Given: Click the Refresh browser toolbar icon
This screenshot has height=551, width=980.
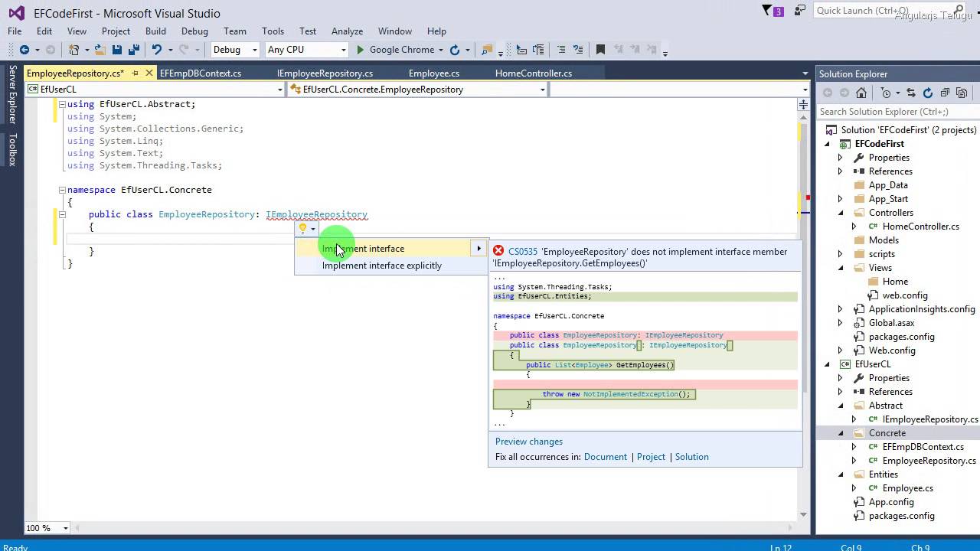Looking at the screenshot, I should [455, 50].
